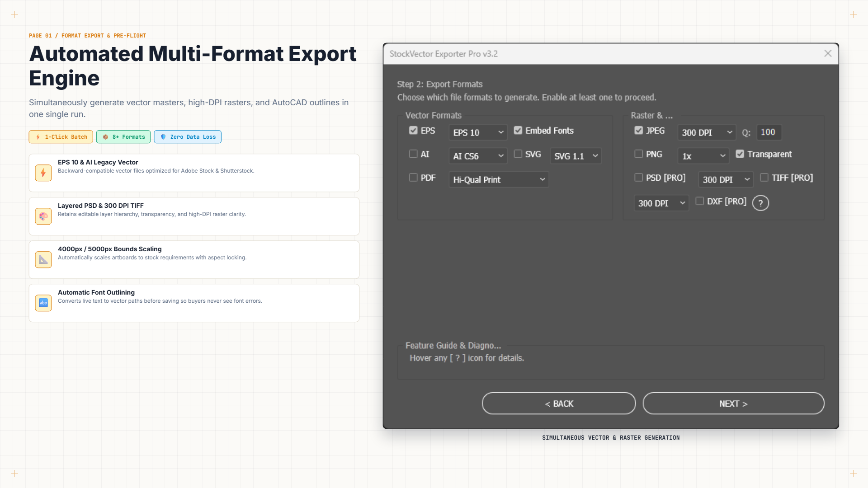Click the EPS 10 & AI Legacy Vector card title
Viewport: 868px width, 488px height.
click(98, 162)
